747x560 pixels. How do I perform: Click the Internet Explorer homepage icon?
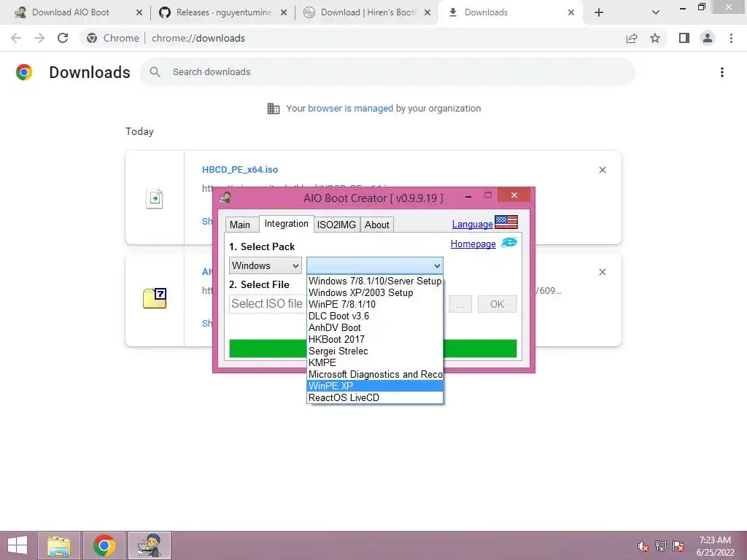[x=509, y=243]
